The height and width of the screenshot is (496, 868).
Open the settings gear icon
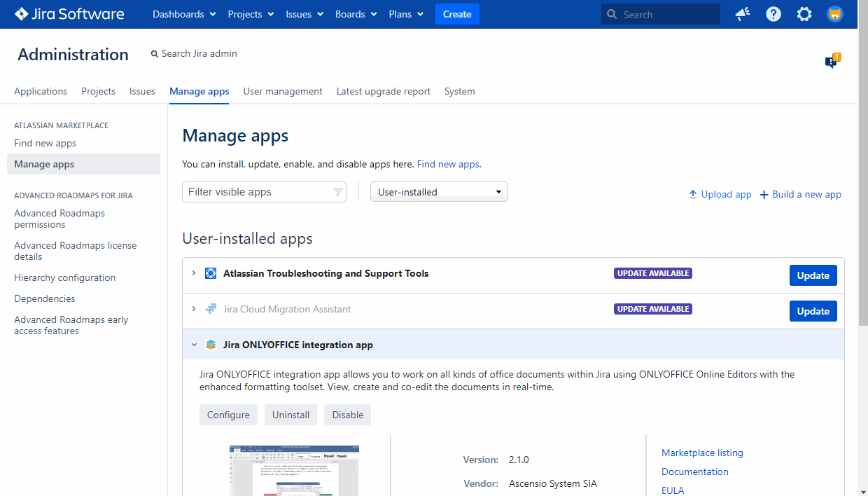(x=804, y=14)
